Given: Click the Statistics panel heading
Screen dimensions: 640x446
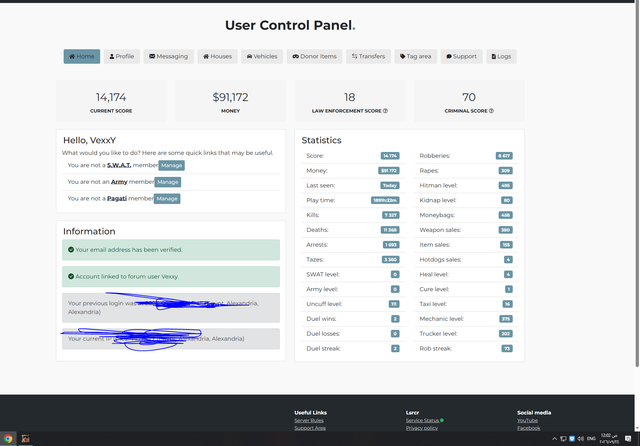Looking at the screenshot, I should pyautogui.click(x=321, y=140).
